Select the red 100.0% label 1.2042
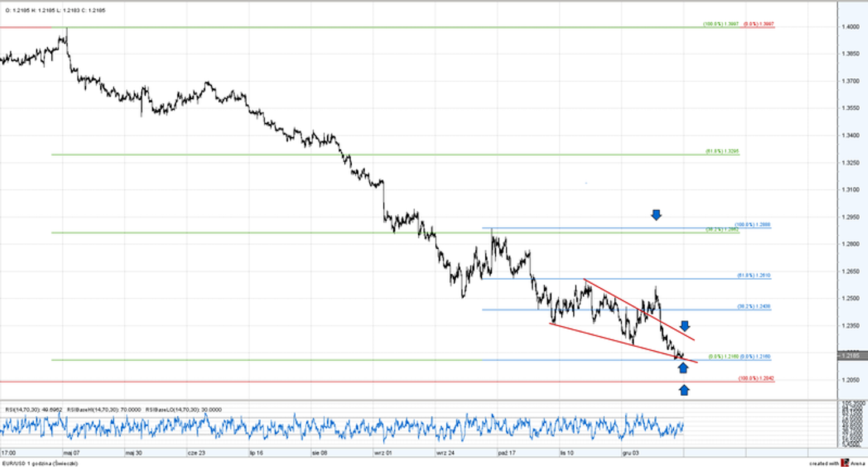The image size is (868, 467). click(756, 379)
